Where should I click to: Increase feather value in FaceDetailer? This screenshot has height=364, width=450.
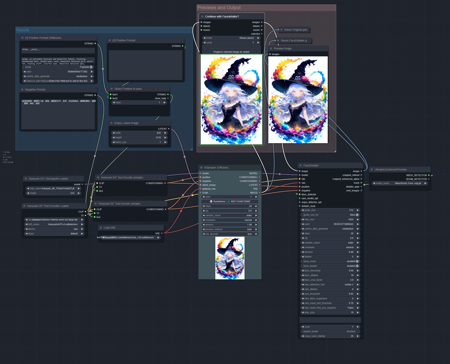[x=357, y=257]
